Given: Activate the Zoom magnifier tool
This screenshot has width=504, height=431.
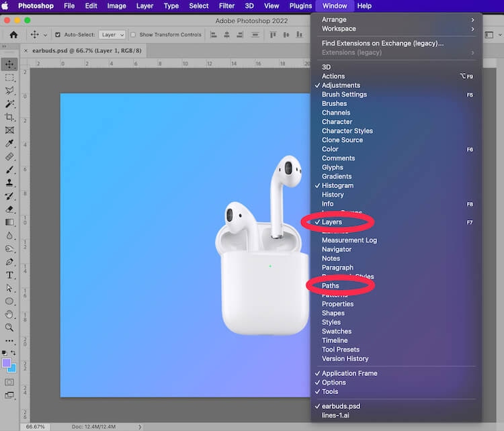Looking at the screenshot, I should tap(9, 328).
